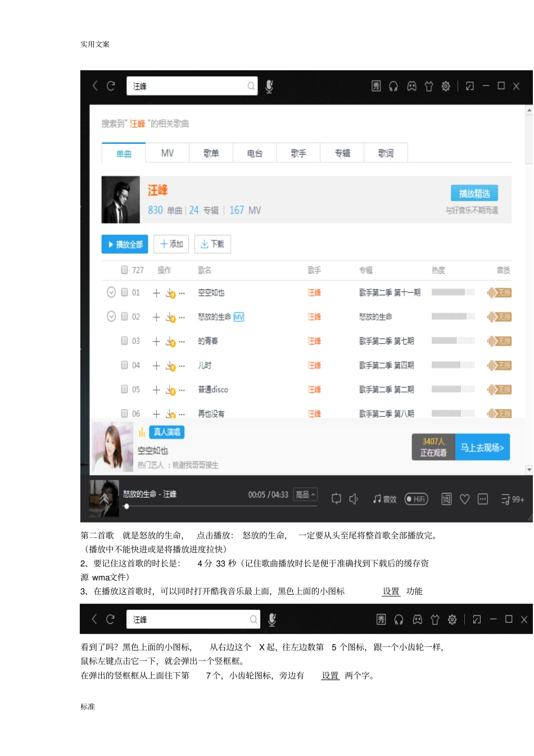Open the 秀 show icon in upper title bar
Image resolution: width=534 pixels, height=756 pixels.
[x=376, y=86]
